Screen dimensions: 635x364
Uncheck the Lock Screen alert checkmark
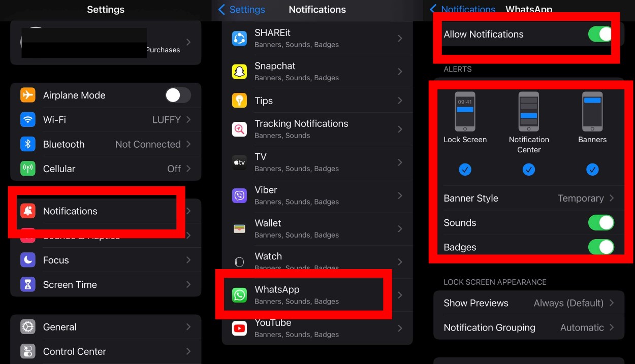point(465,170)
